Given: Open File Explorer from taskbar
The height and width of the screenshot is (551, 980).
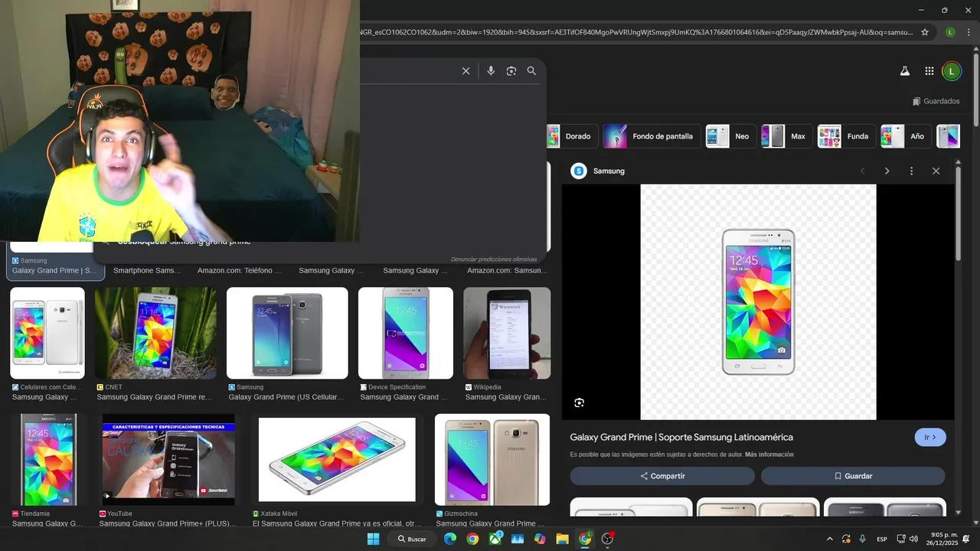Looking at the screenshot, I should (562, 539).
